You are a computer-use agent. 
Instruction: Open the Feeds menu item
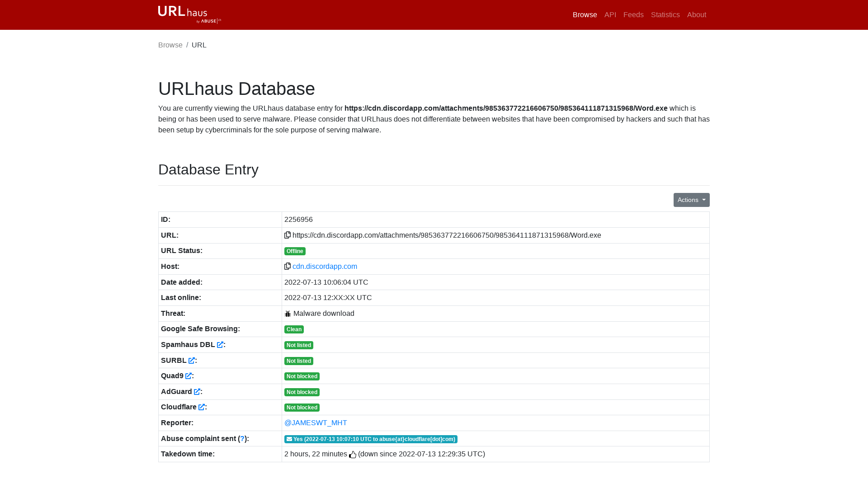tap(633, 15)
